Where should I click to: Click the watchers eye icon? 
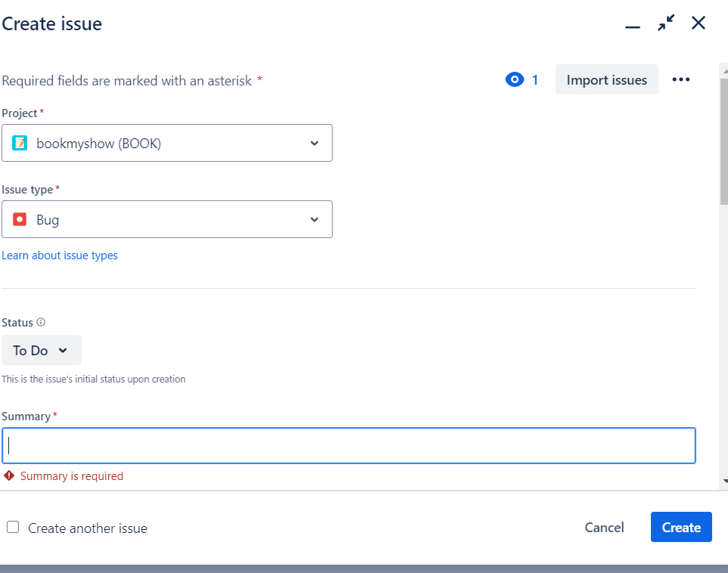click(514, 79)
